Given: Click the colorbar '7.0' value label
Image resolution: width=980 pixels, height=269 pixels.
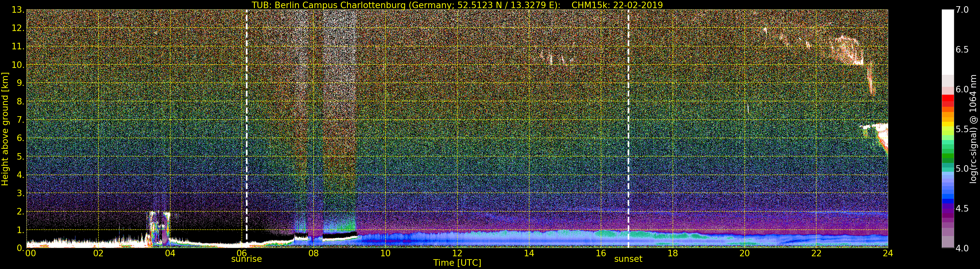Looking at the screenshot, I should click(962, 10).
